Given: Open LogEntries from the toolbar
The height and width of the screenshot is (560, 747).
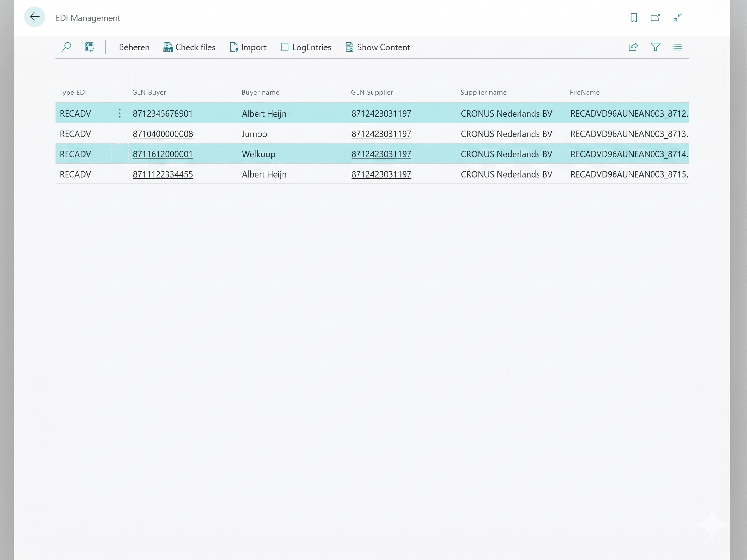Looking at the screenshot, I should pos(306,47).
